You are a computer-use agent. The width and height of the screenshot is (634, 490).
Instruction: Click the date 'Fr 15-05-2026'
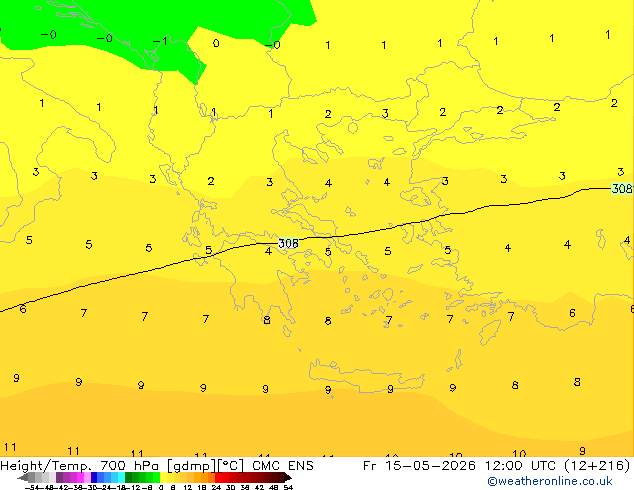pyautogui.click(x=419, y=466)
